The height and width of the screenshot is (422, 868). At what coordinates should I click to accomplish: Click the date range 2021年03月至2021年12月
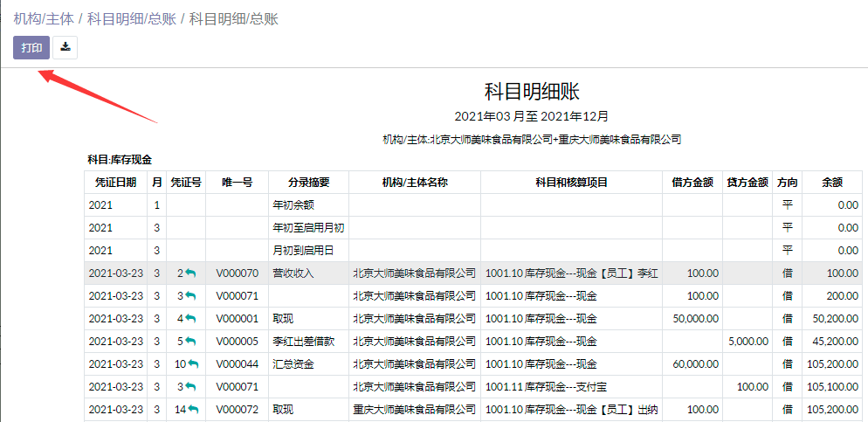point(532,116)
